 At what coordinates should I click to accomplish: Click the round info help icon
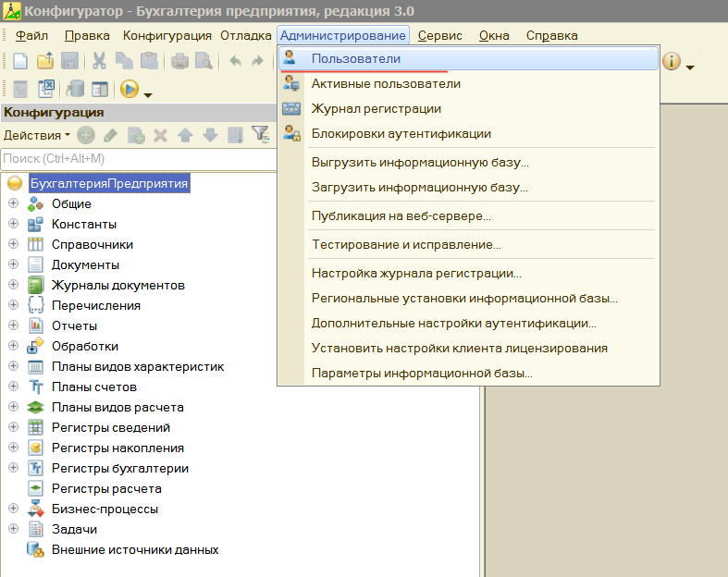(x=672, y=61)
